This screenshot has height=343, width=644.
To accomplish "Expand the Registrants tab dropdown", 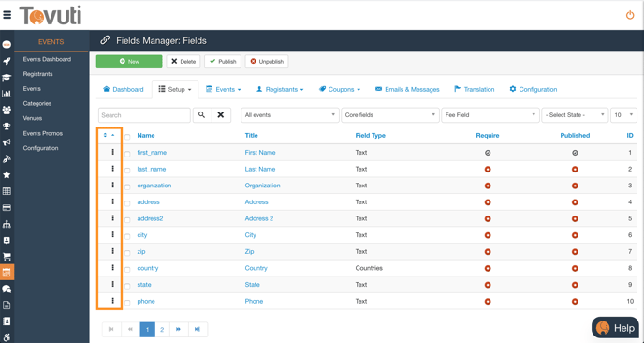I will coord(280,89).
